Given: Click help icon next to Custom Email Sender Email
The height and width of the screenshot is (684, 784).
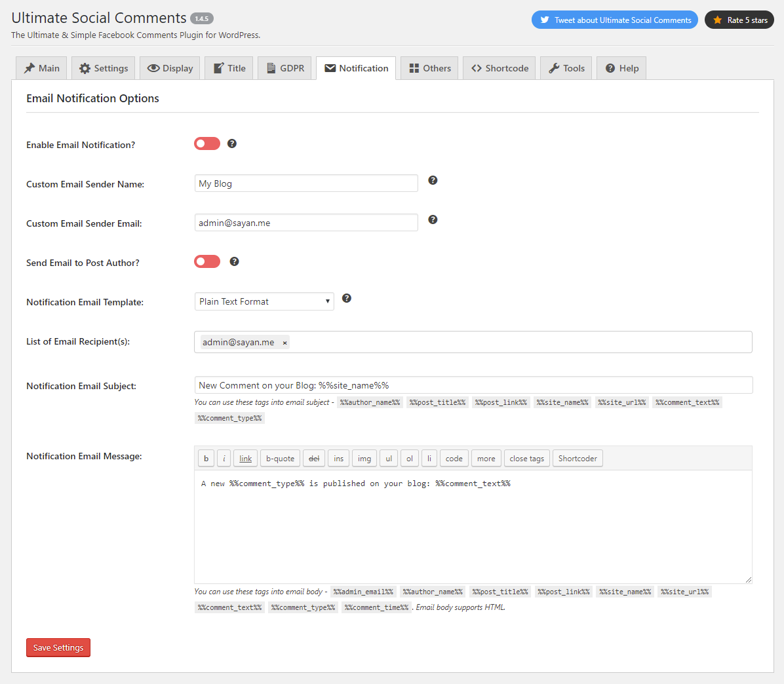Looking at the screenshot, I should [433, 220].
